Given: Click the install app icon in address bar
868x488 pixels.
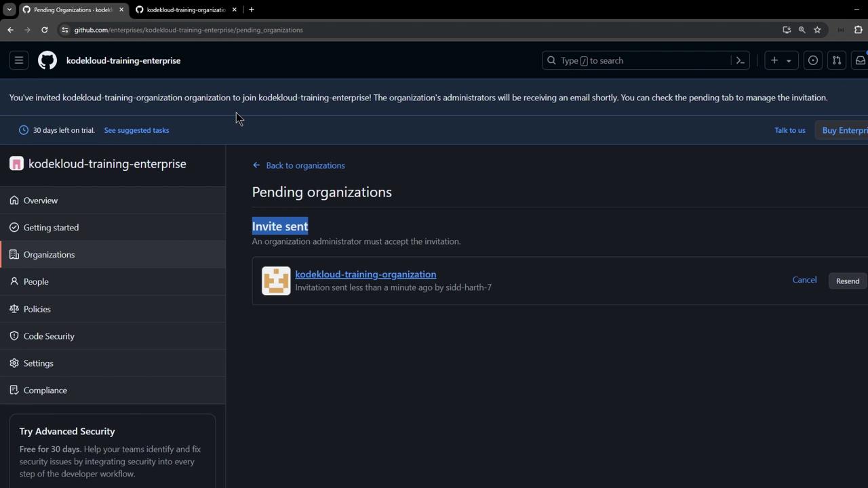Looking at the screenshot, I should [787, 30].
